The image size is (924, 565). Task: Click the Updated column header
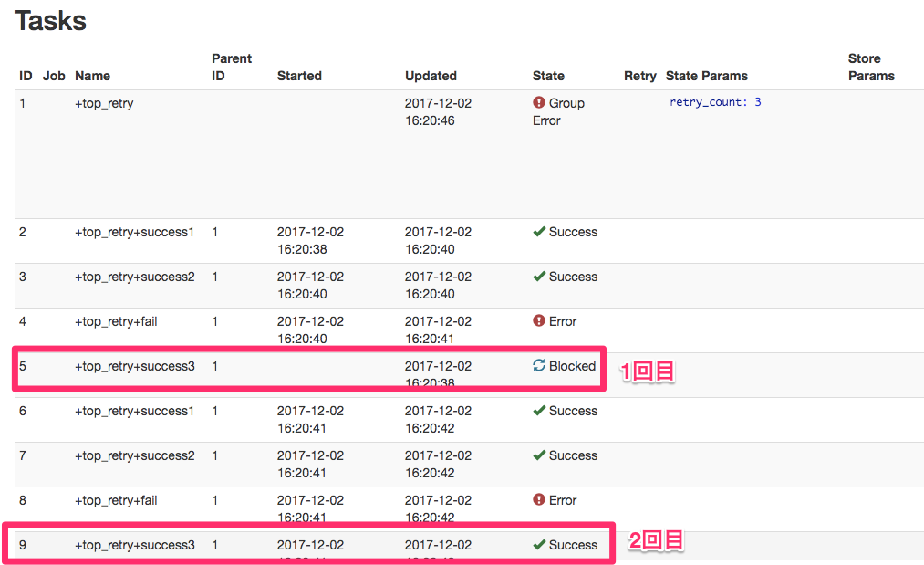[x=431, y=76]
